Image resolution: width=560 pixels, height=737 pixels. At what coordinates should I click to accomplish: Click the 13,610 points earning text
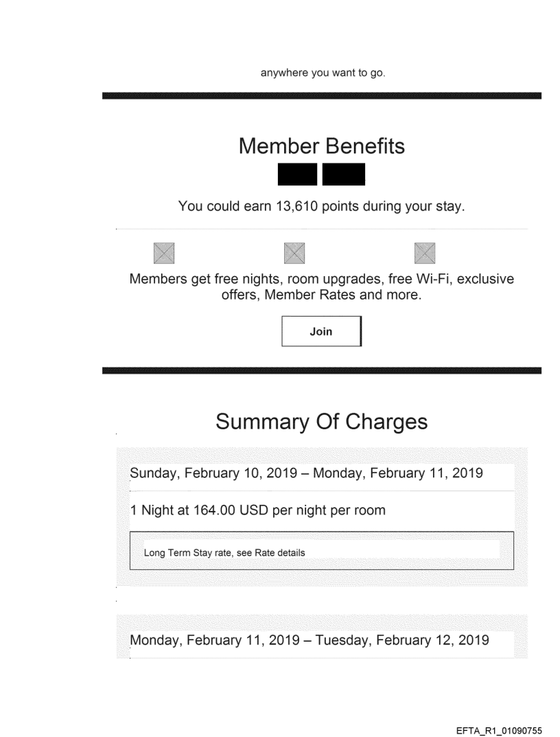point(321,205)
